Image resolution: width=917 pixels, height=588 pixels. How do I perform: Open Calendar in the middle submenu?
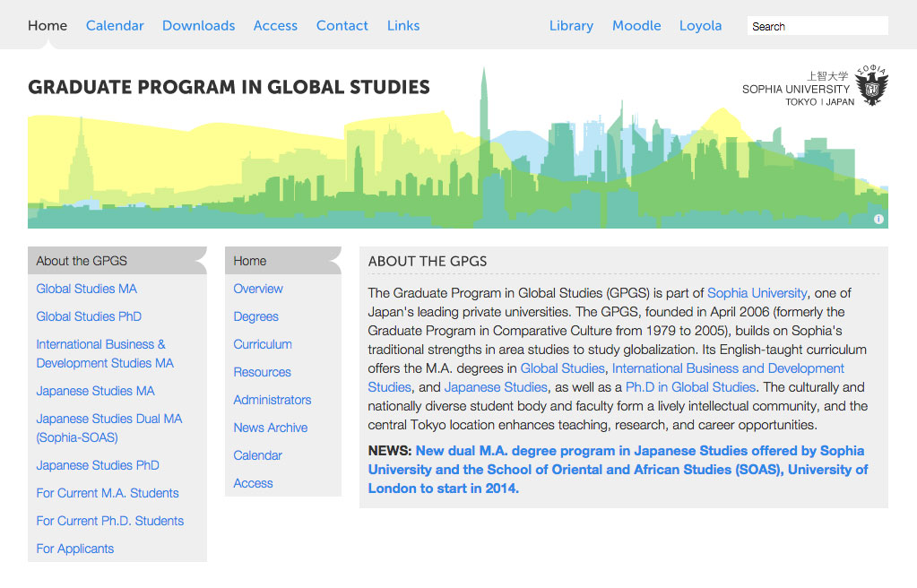coord(257,455)
